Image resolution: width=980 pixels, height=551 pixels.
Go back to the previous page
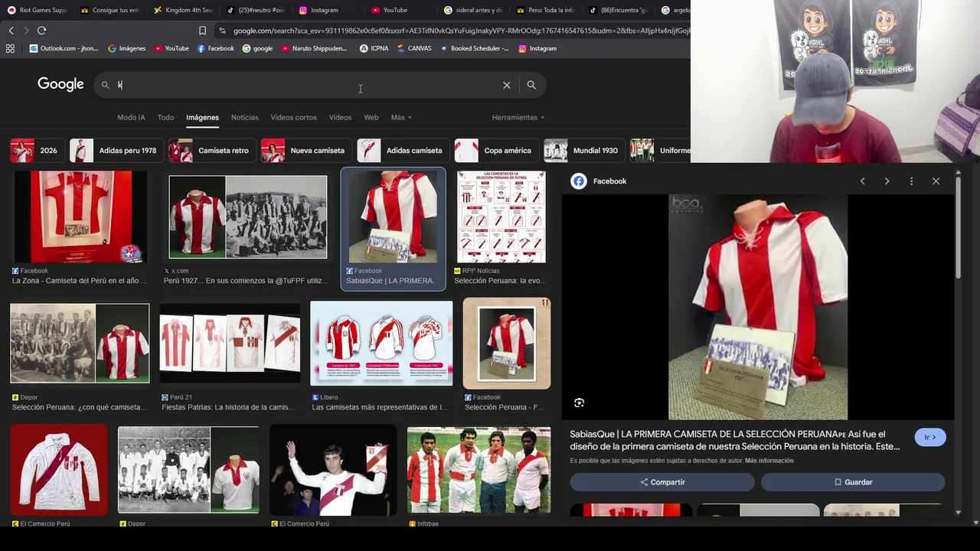point(11,31)
